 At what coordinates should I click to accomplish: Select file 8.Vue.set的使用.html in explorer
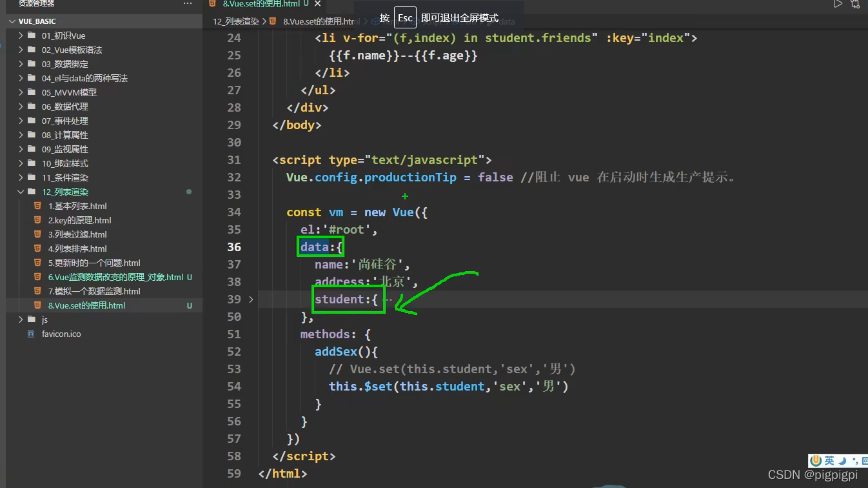point(86,305)
